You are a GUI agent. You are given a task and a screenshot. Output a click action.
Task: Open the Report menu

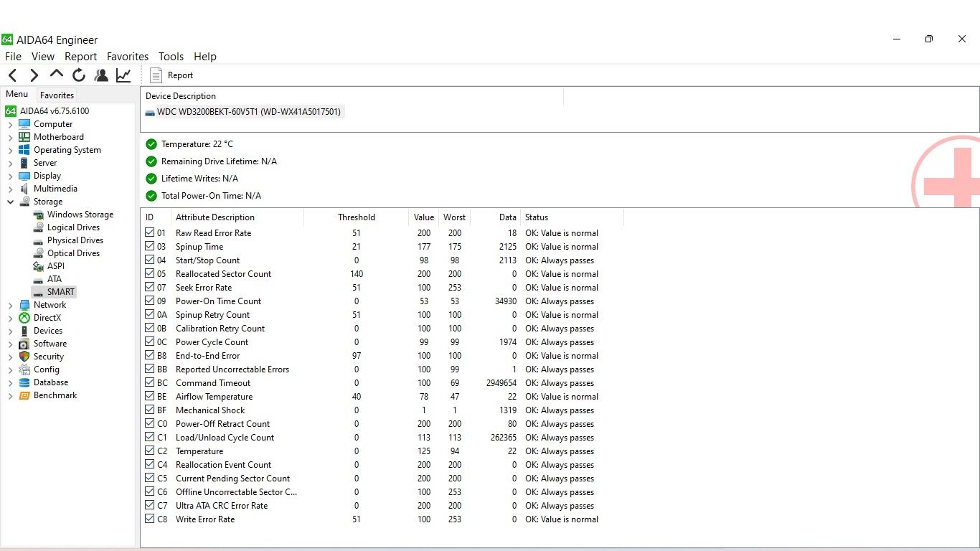coord(80,57)
